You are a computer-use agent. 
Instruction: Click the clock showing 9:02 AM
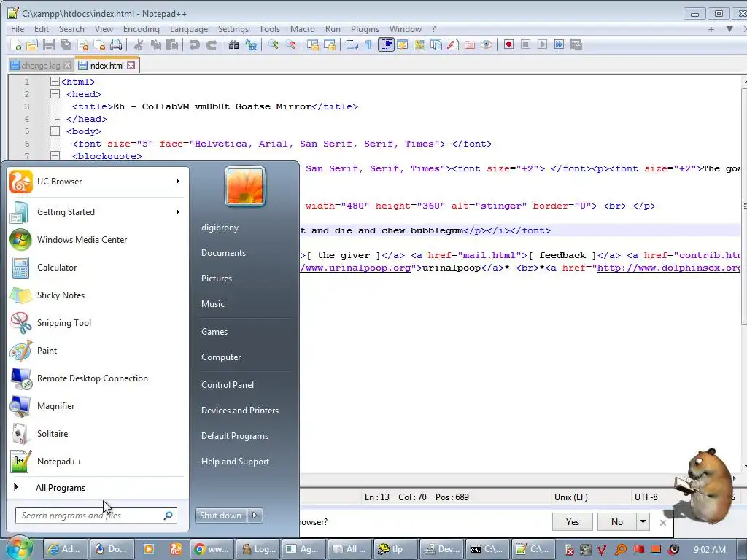(x=709, y=549)
